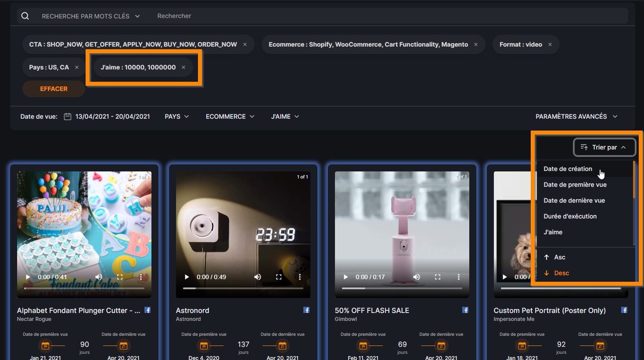Click last-seen calendar icon on Astronord card

pos(282,346)
